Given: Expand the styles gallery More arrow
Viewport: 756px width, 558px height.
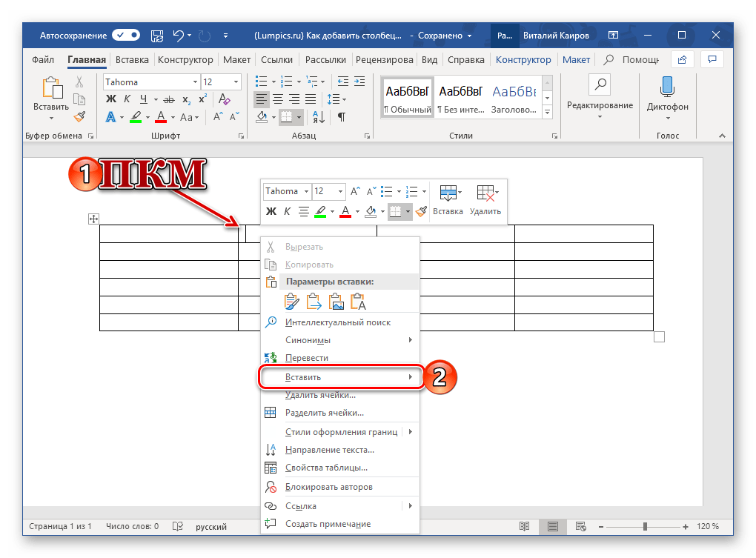Looking at the screenshot, I should point(548,113).
